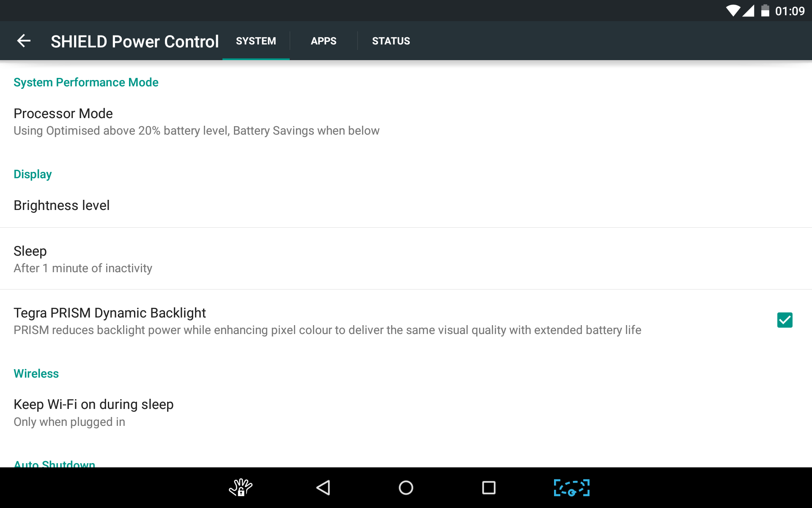812x508 pixels.
Task: Open the Home button
Action: pyautogui.click(x=406, y=488)
